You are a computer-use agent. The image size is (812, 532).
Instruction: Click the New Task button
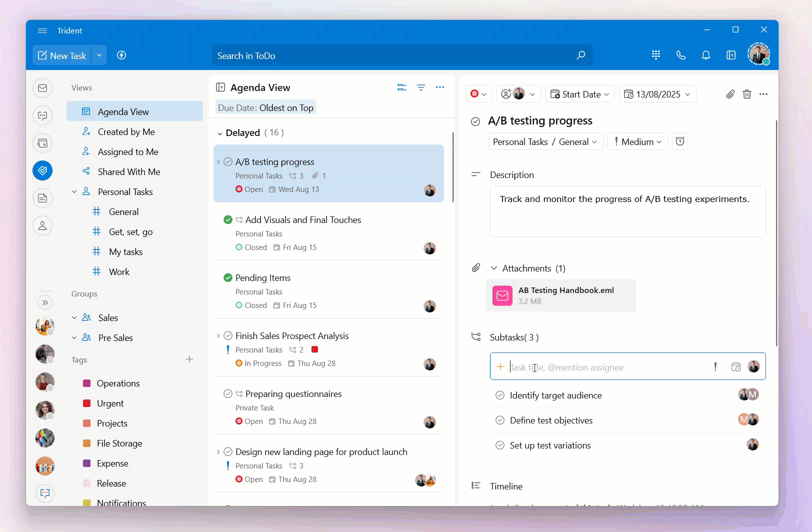[x=62, y=55]
